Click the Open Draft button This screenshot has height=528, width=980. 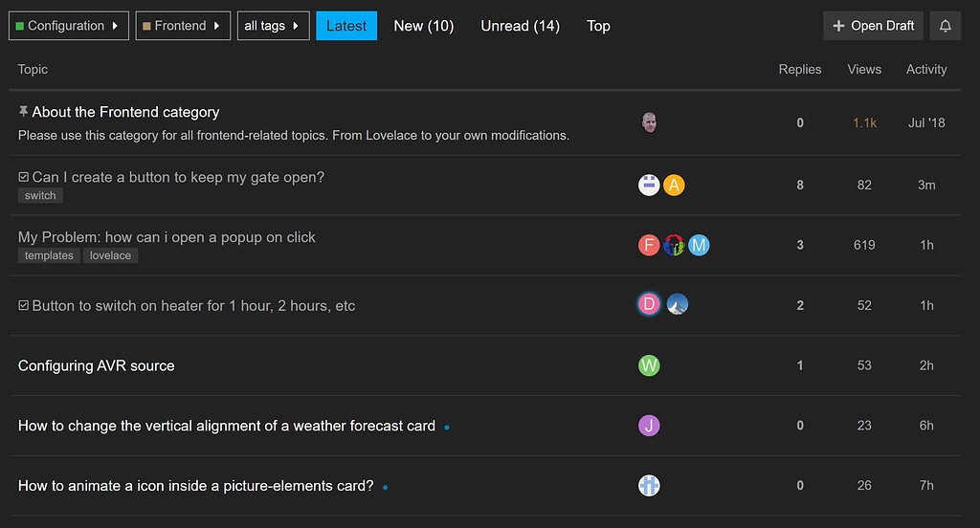coord(873,26)
